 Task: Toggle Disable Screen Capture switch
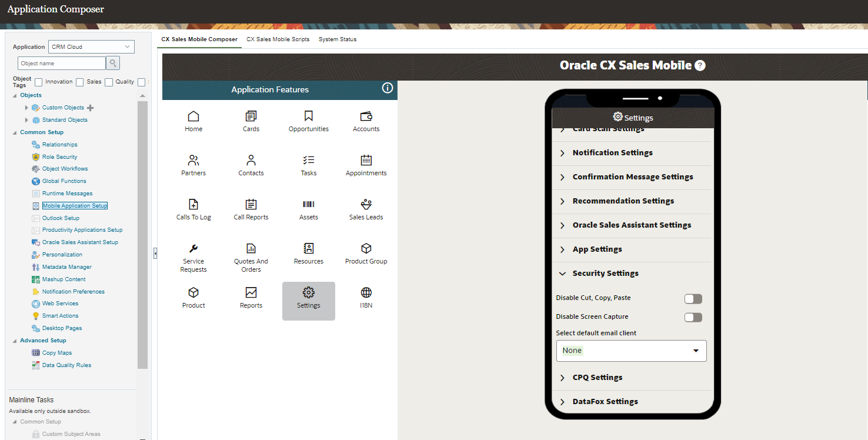(x=693, y=318)
